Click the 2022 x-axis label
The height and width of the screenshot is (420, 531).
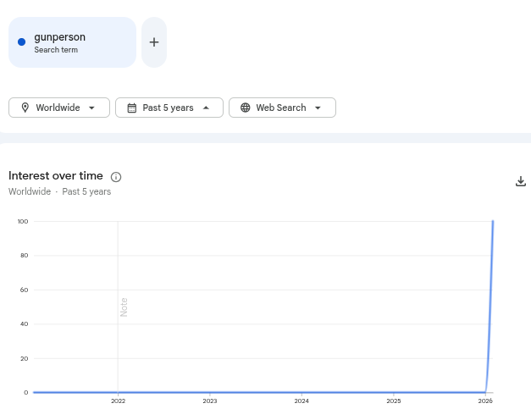coord(119,401)
